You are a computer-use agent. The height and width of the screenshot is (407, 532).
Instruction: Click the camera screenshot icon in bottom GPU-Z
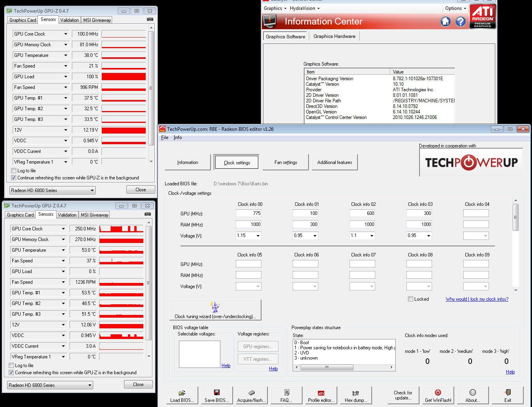147,214
